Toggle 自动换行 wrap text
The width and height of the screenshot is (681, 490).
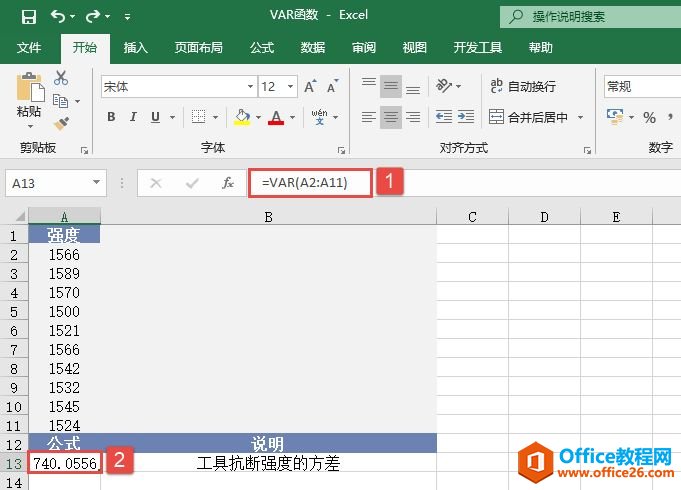pos(523,86)
